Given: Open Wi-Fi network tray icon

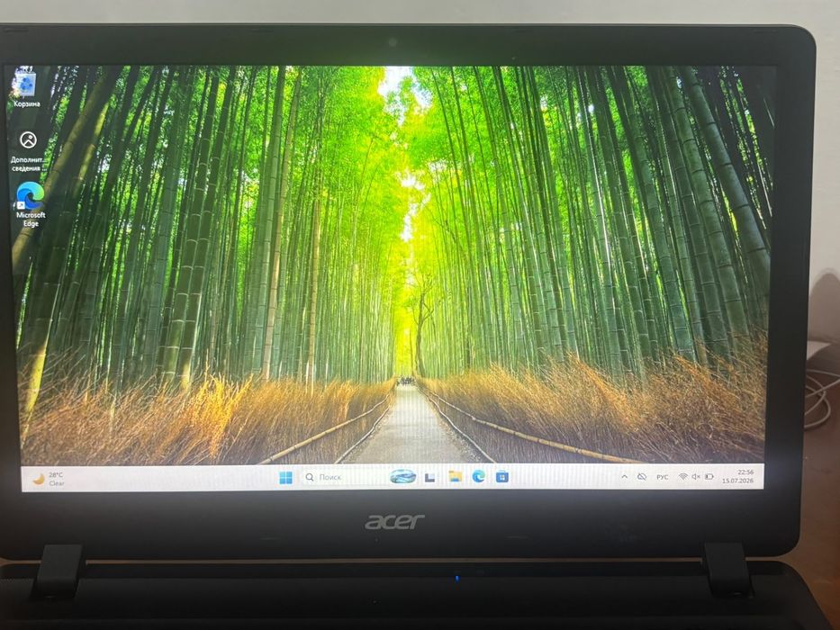Looking at the screenshot, I should [x=682, y=476].
